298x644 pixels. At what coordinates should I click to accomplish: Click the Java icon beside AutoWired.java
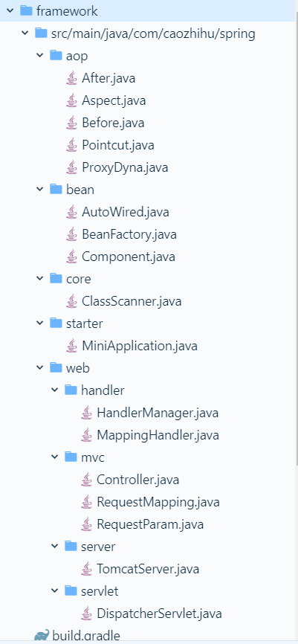point(72,212)
